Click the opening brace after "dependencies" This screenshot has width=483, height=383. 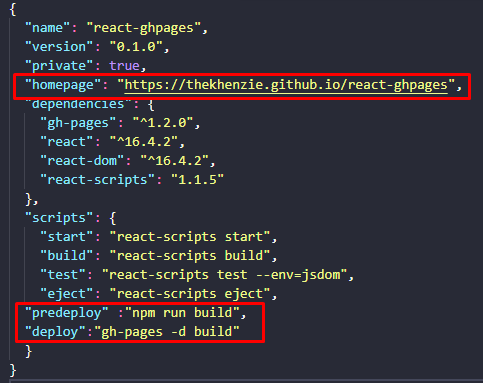point(151,105)
